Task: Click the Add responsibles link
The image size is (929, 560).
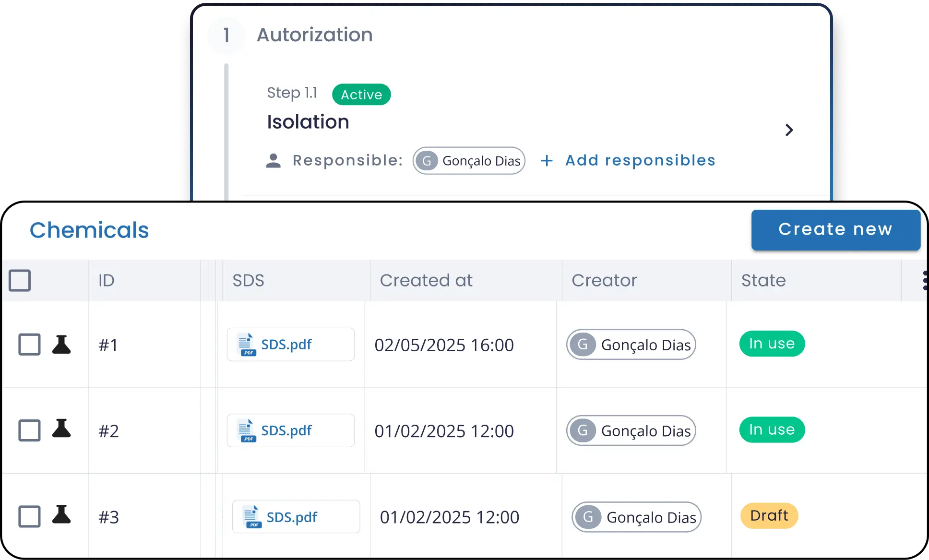Action: 640,160
